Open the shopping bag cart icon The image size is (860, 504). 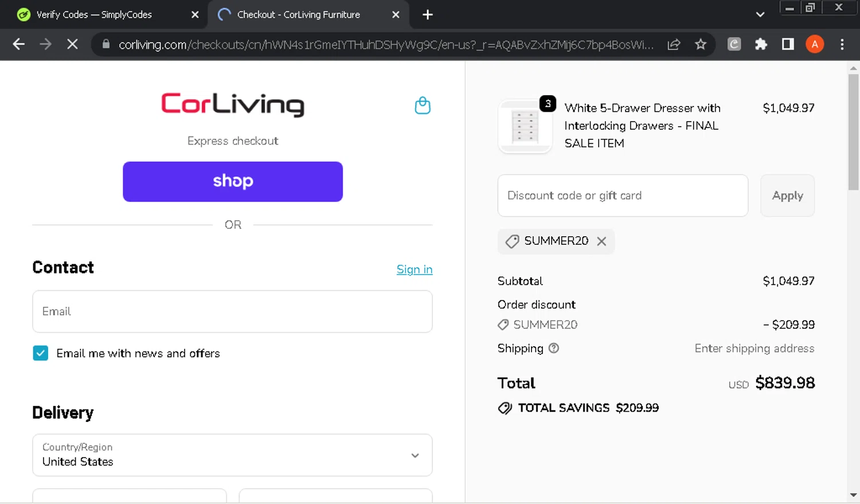pos(423,106)
